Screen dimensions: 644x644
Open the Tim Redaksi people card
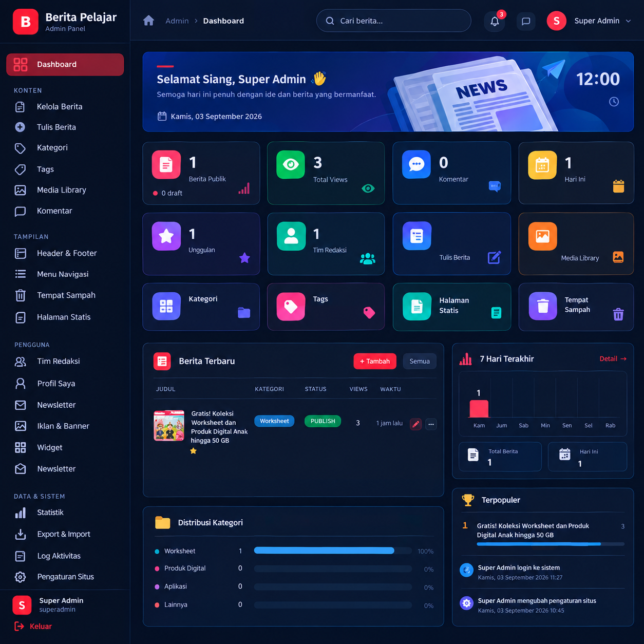[326, 244]
